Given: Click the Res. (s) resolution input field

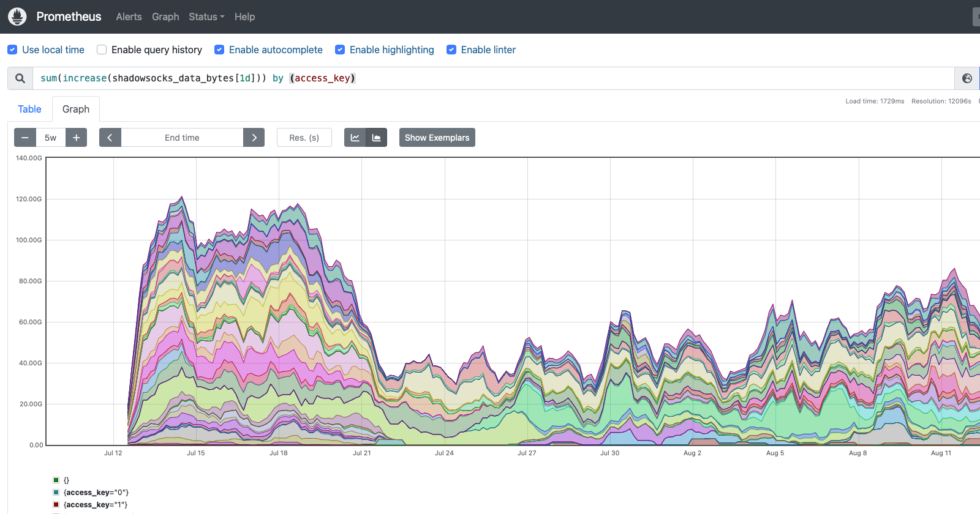Looking at the screenshot, I should click(304, 138).
